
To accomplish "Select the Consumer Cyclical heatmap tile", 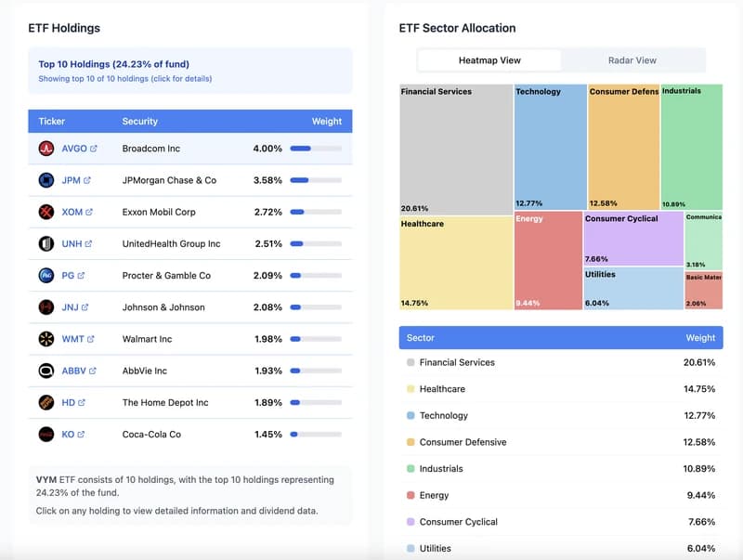I will coord(633,239).
